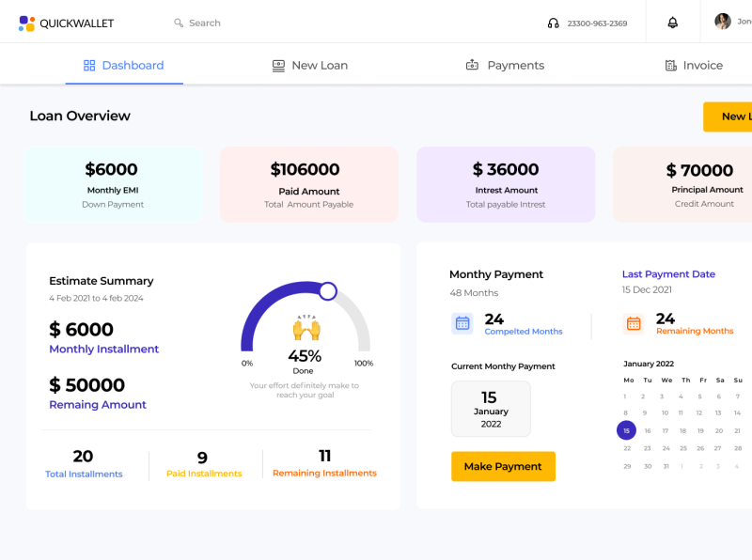Screen dimensions: 752x560
Task: Click the QuickWallet logo icon
Action: point(26,23)
